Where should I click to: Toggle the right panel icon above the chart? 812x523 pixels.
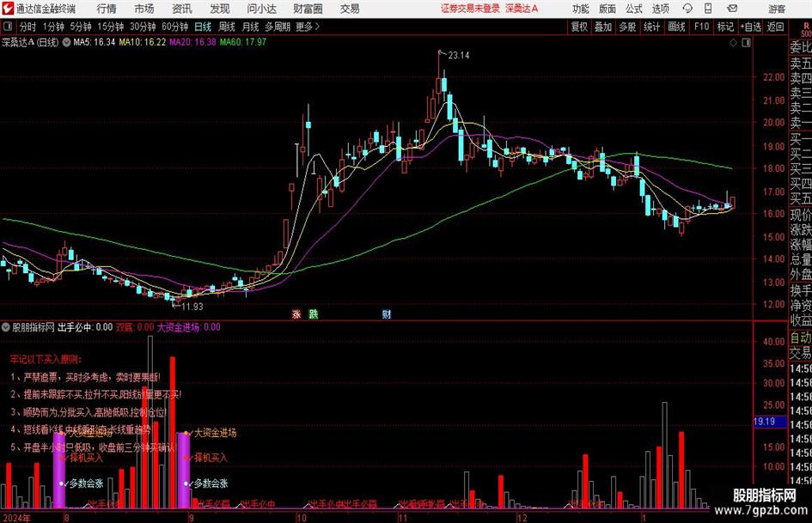(x=746, y=43)
